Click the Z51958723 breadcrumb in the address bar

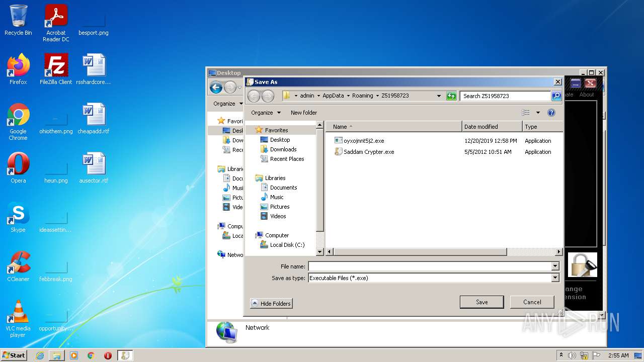[x=395, y=96]
